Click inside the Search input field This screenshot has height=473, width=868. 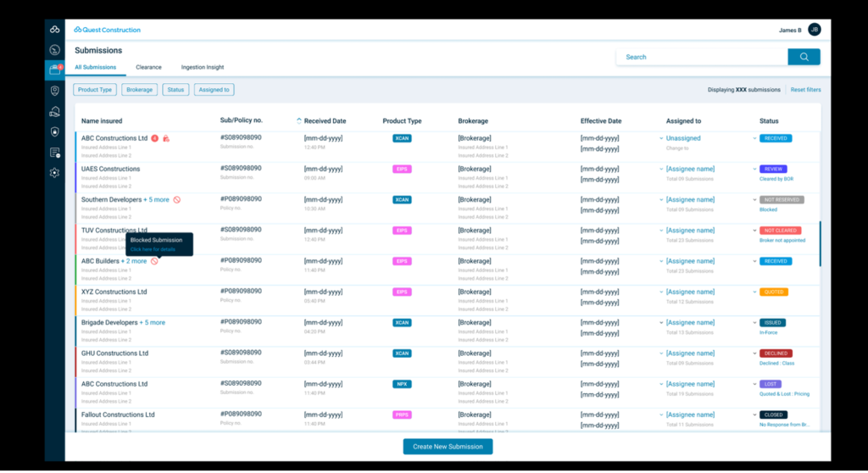pyautogui.click(x=702, y=57)
